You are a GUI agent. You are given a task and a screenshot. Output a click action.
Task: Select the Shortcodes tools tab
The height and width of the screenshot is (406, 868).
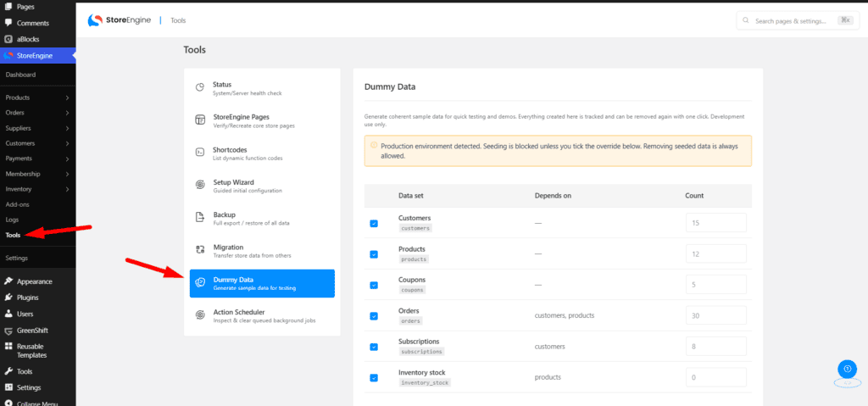pyautogui.click(x=262, y=153)
